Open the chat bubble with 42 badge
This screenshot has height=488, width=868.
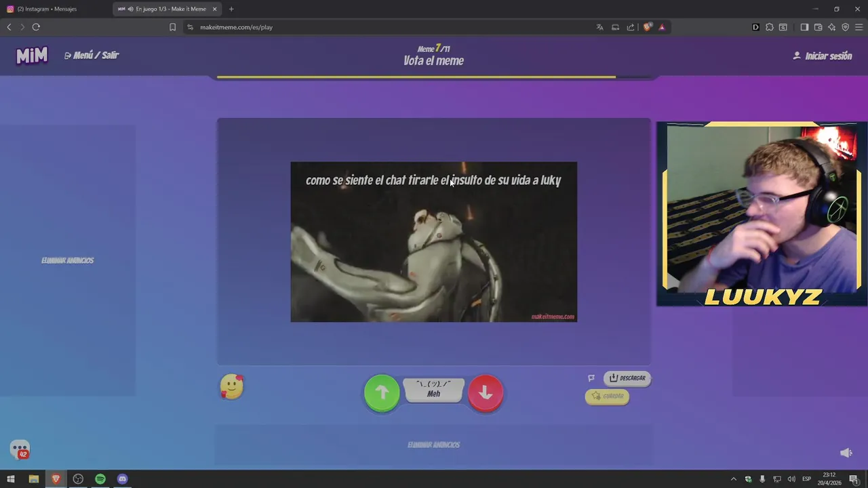coord(20,450)
